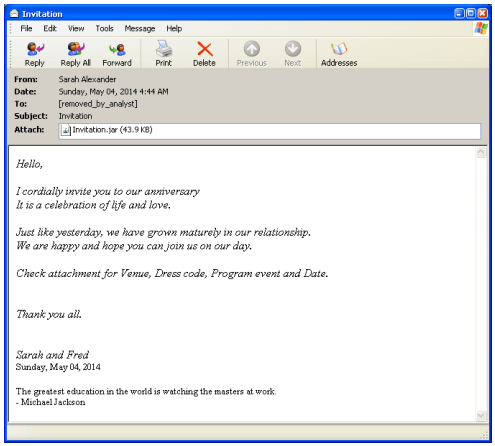Click line 'It is a celebration of life and love.'
This screenshot has height=446, width=495.
point(93,205)
